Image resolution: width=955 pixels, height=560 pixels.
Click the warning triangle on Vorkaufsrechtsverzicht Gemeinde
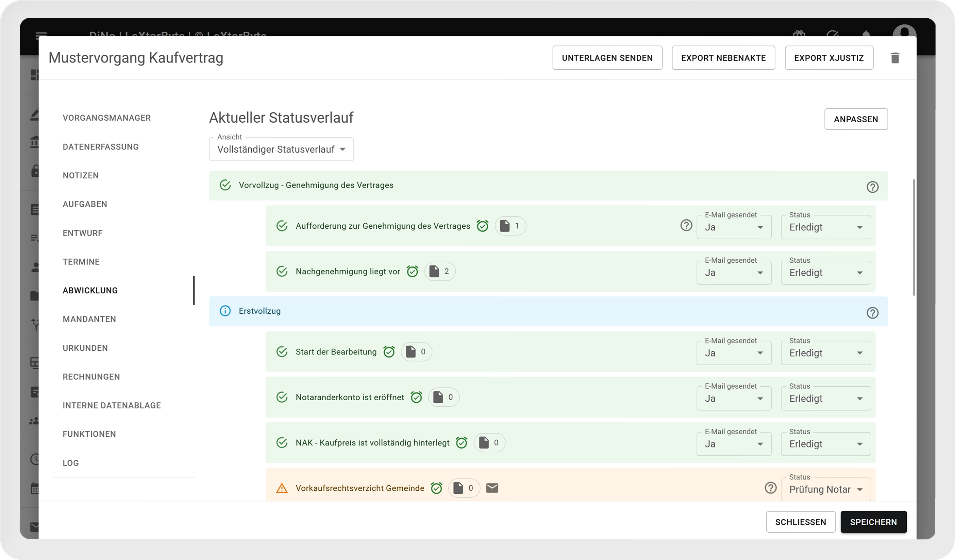click(282, 488)
